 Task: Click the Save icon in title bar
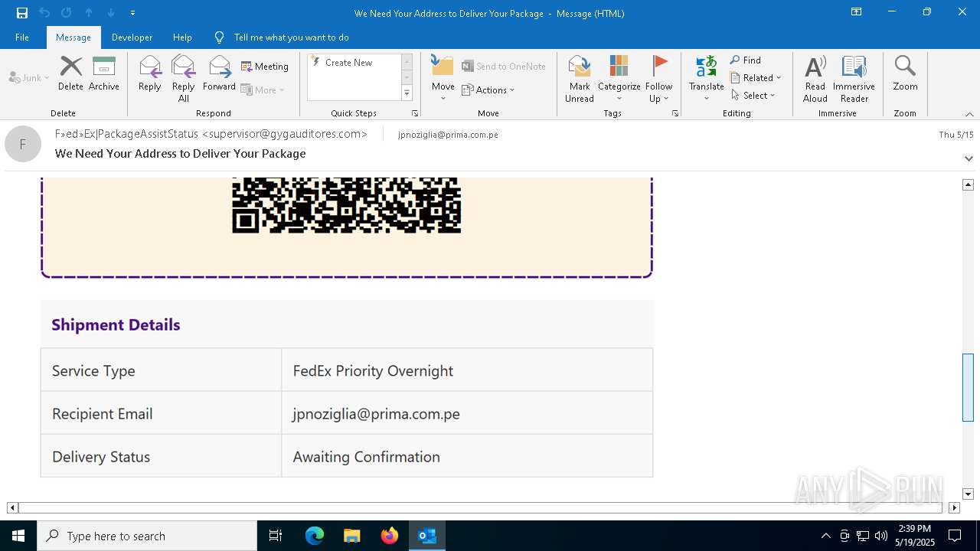pyautogui.click(x=21, y=13)
